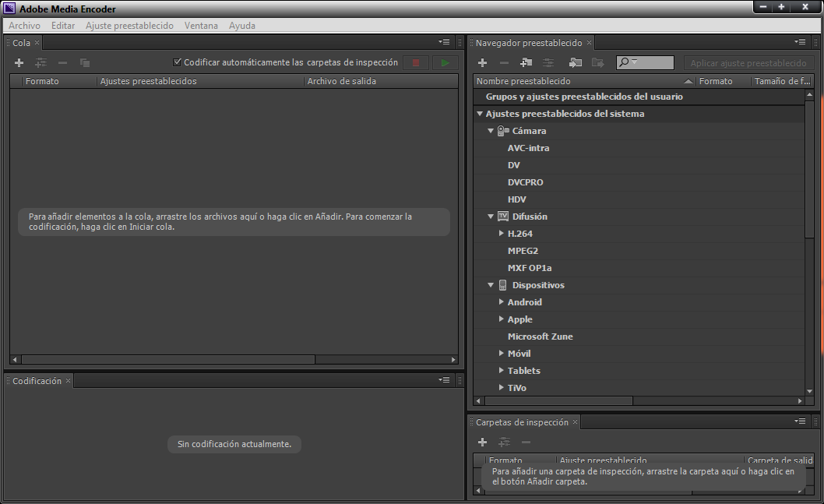Open watch folder settings sliders icon
This screenshot has height=504, width=824.
504,442
